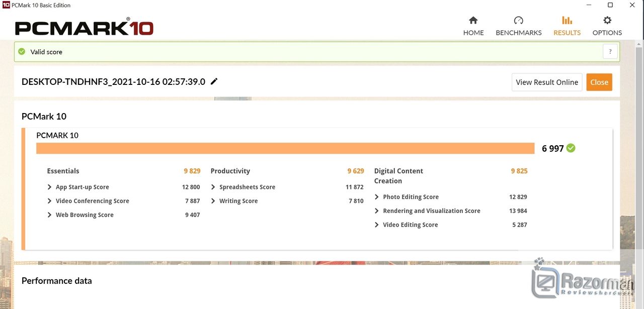Viewport: 644px width, 309px height.
Task: Close the PCMark 10 window
Action: coord(632,5)
